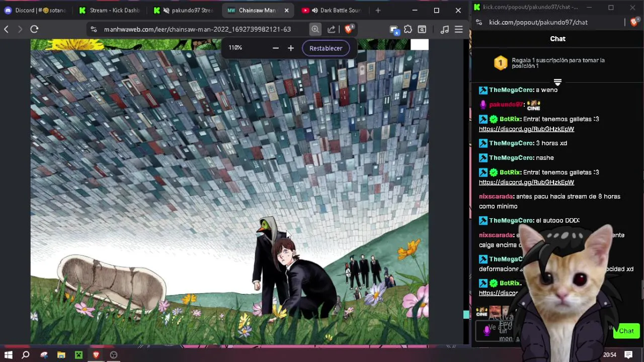Click the starred extension icon beside Extensions
Screen dimensions: 644x362
pyautogui.click(x=394, y=30)
